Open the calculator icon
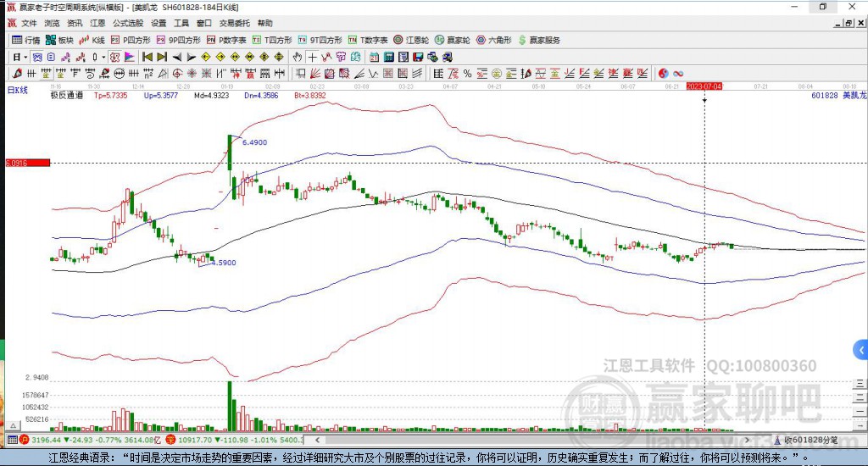The height and width of the screenshot is (466, 868). click(388, 57)
